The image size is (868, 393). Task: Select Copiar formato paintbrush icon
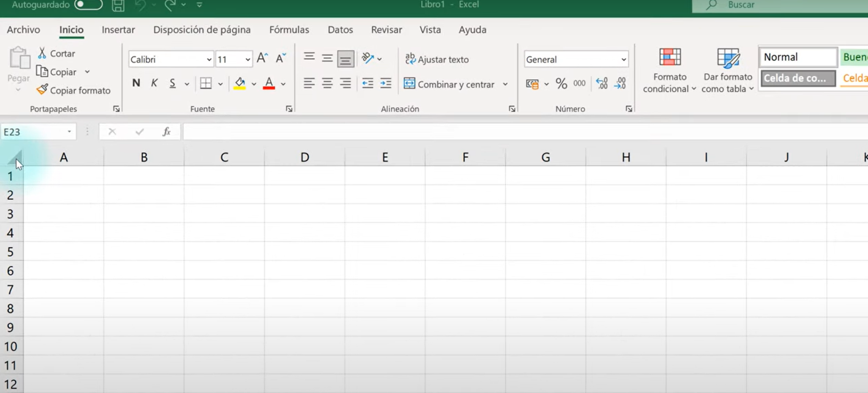point(42,90)
